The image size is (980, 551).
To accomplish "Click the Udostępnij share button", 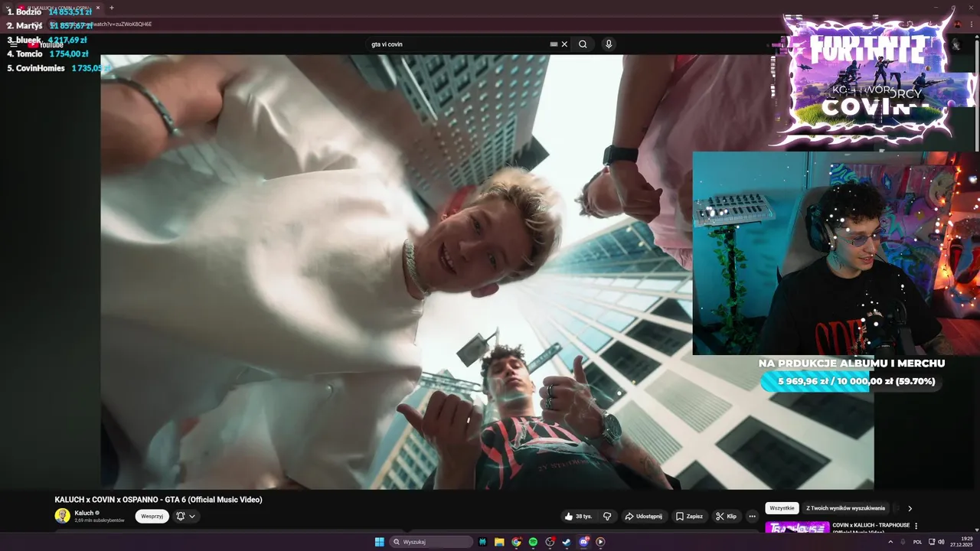I will [643, 517].
